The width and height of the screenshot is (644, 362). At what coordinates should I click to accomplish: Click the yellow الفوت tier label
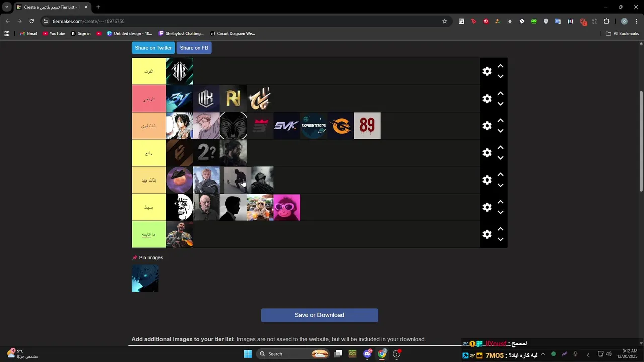tap(149, 71)
